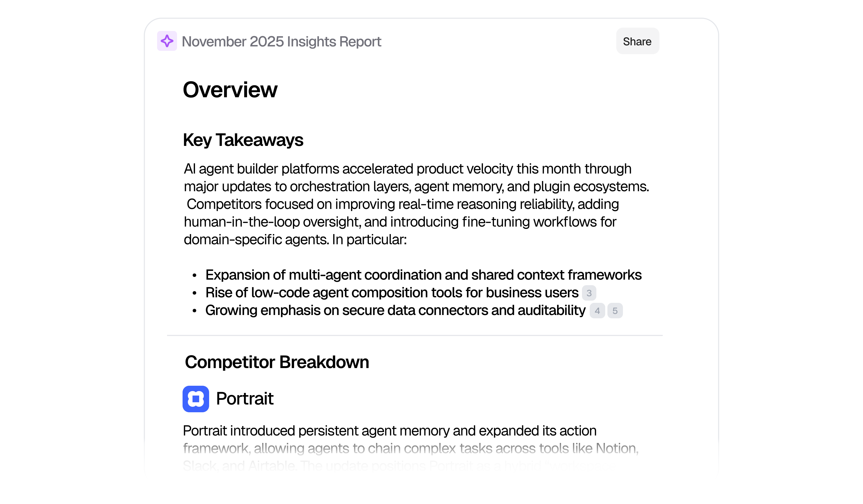The height and width of the screenshot is (504, 863).
Task: Select the Competitor Breakdown heading
Action: click(277, 362)
